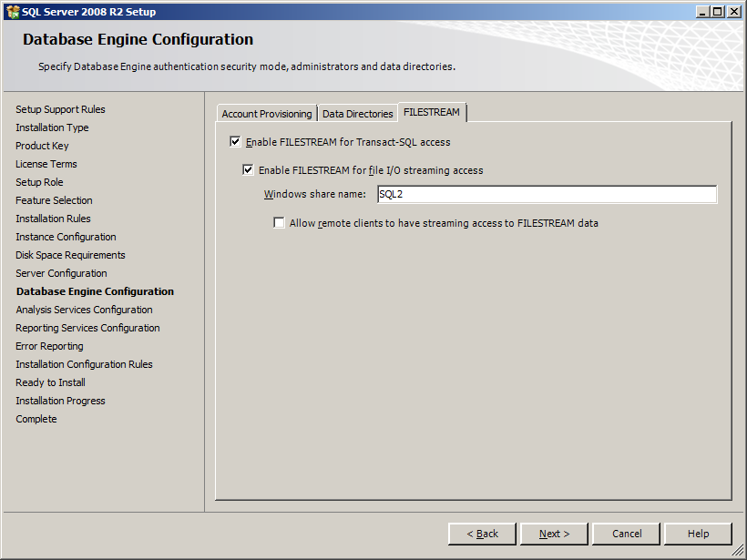
Task: Click Server Configuration step
Action: (x=61, y=273)
